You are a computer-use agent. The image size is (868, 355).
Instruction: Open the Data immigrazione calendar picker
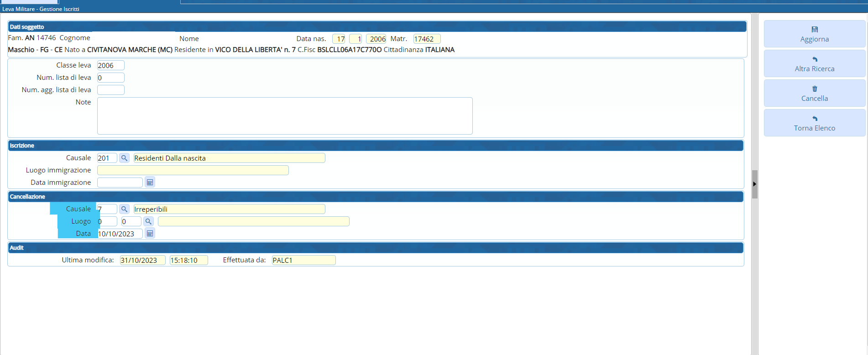pyautogui.click(x=150, y=183)
